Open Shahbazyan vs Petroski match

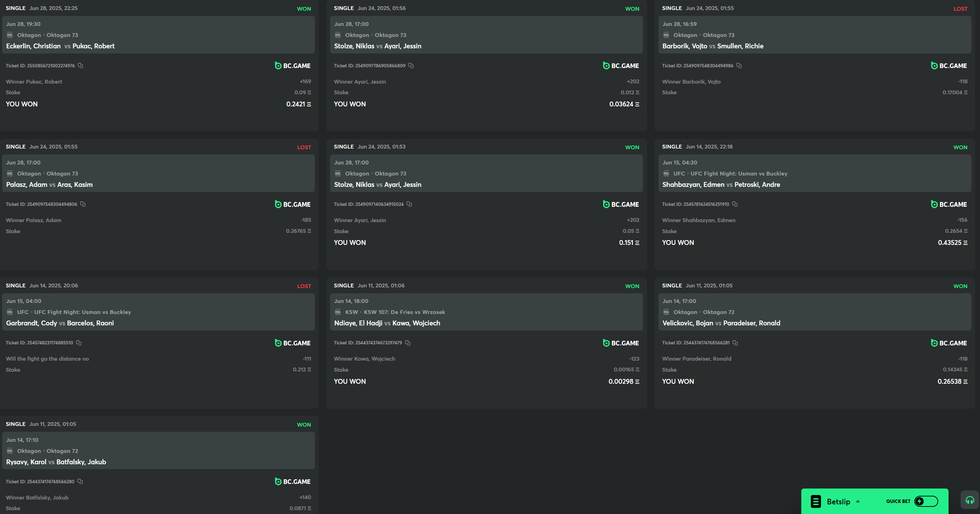pyautogui.click(x=721, y=184)
